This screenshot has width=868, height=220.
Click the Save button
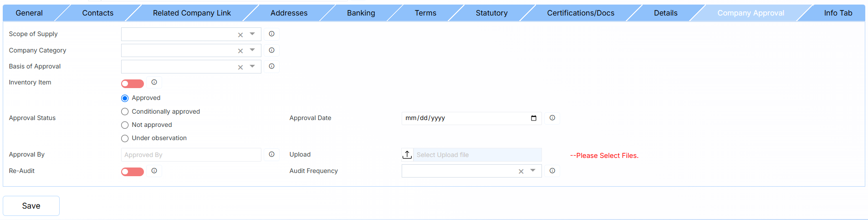tap(31, 206)
